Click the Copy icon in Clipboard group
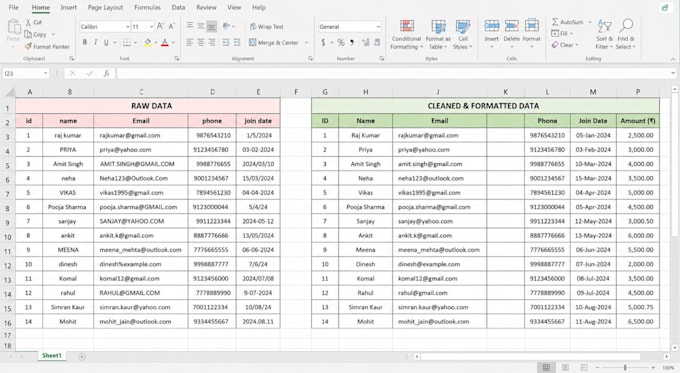Image resolution: width=680 pixels, height=373 pixels. click(x=28, y=34)
